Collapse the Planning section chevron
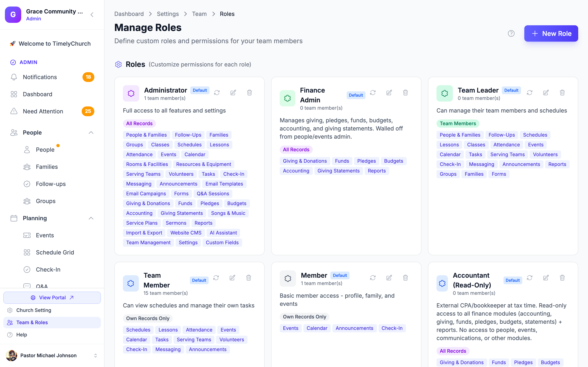Viewport: 588px width, 367px height. click(x=91, y=218)
